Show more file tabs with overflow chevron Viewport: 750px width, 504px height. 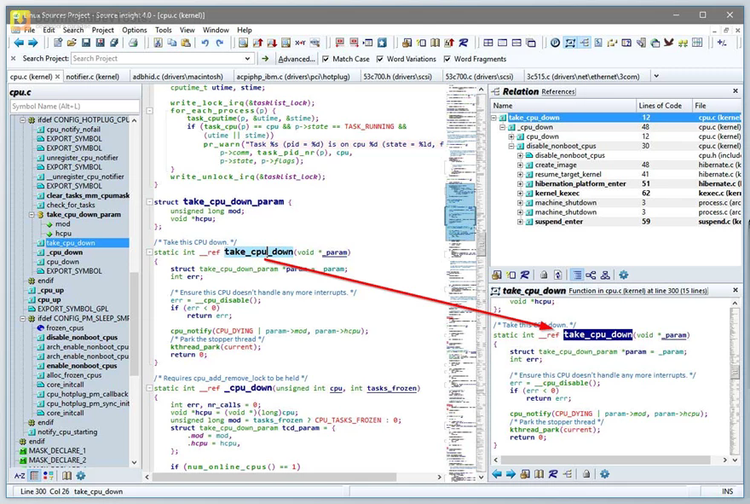(656, 76)
